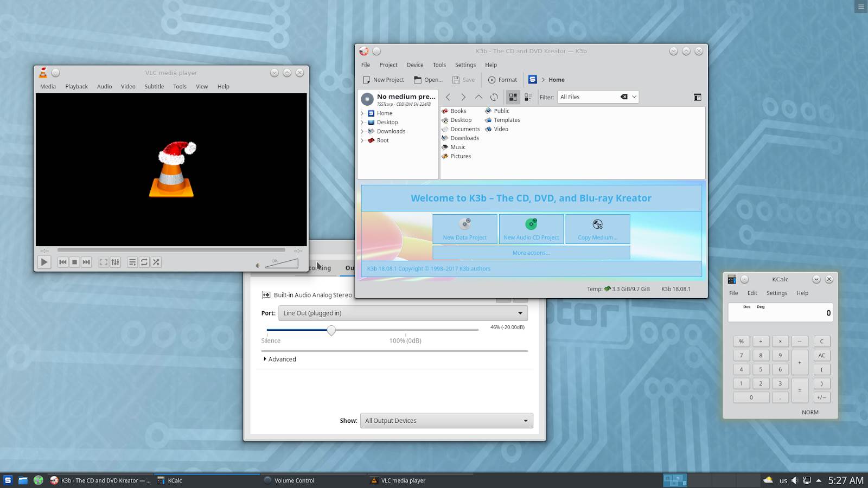Open the All Output Devices dropdown
The height and width of the screenshot is (488, 868).
pyautogui.click(x=446, y=421)
